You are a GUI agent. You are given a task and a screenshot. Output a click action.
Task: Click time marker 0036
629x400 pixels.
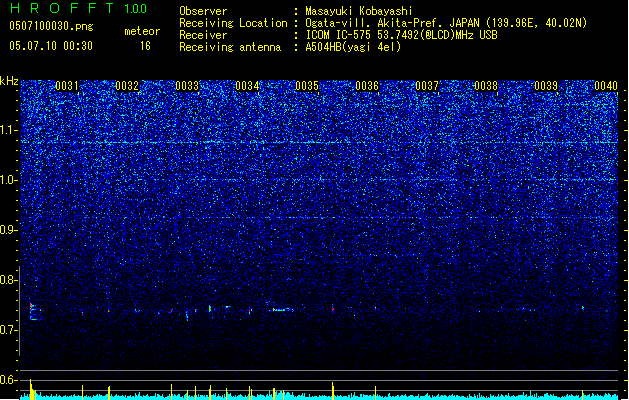pos(367,86)
